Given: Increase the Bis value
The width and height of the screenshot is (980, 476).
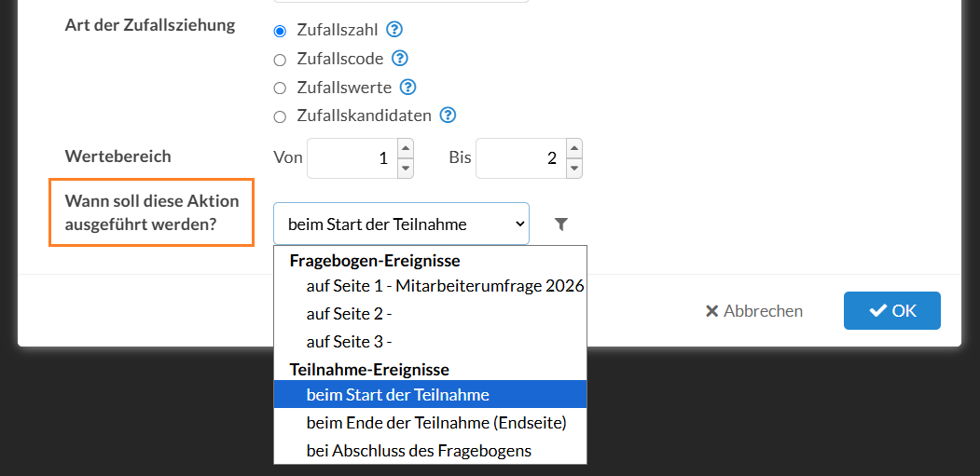Looking at the screenshot, I should pos(574,149).
